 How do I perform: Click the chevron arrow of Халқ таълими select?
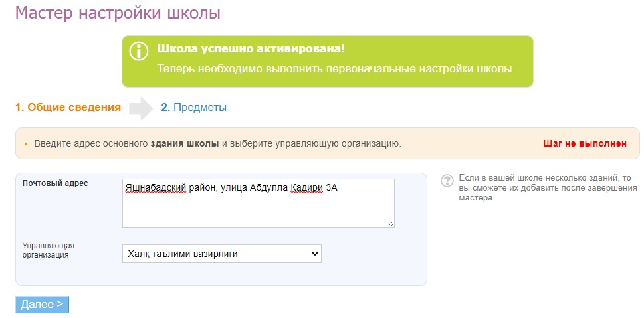pyautogui.click(x=314, y=254)
